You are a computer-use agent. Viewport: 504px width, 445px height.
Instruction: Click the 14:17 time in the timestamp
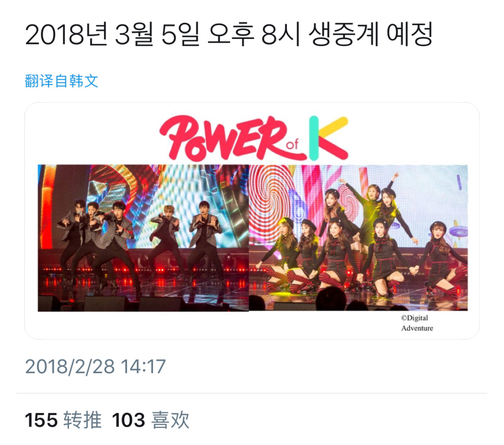(x=143, y=367)
